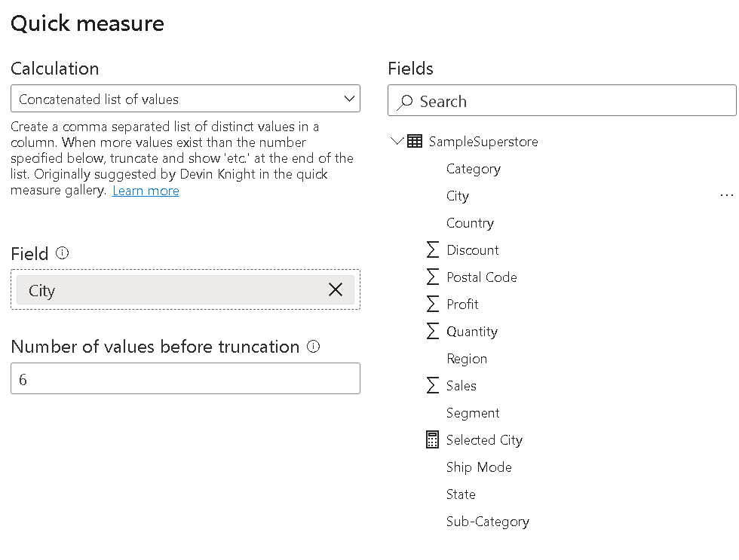Click the sigma icon next to Discount
Viewport: 739px width, 560px height.
coord(433,250)
